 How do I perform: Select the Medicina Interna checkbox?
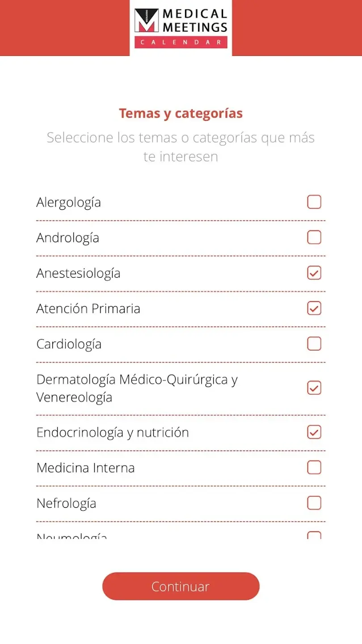314,467
